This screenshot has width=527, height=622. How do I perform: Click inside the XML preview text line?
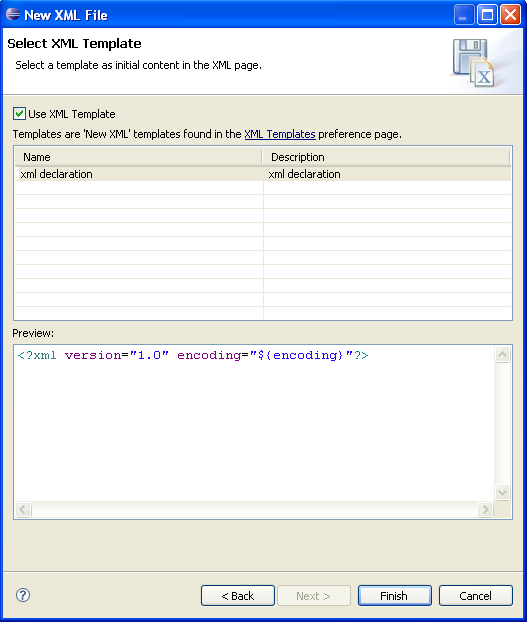(193, 355)
